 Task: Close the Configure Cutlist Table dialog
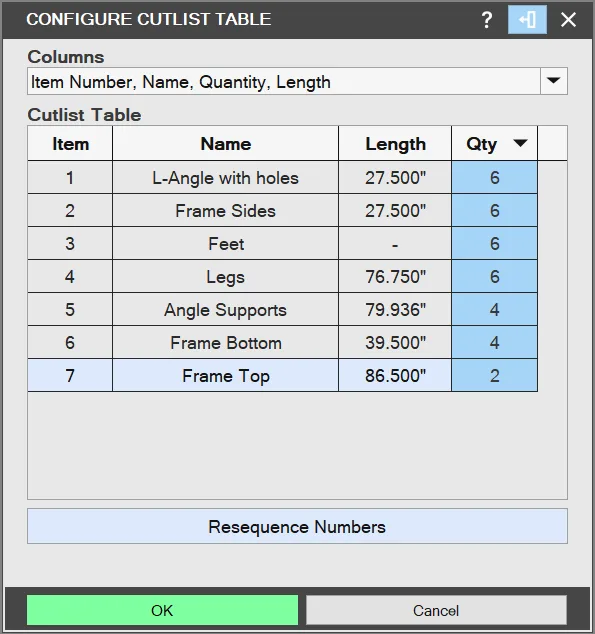(x=568, y=19)
